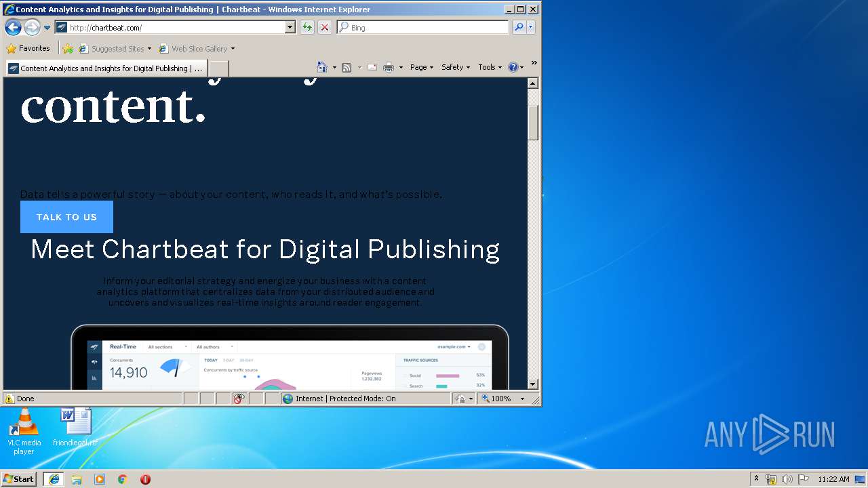Click the Read Mail envelope icon
The width and height of the screenshot is (868, 488).
tap(372, 67)
